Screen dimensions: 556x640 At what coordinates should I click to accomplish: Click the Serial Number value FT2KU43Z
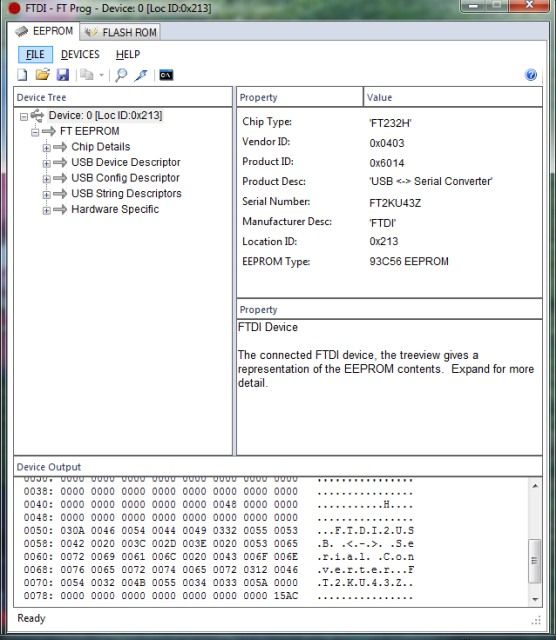395,203
